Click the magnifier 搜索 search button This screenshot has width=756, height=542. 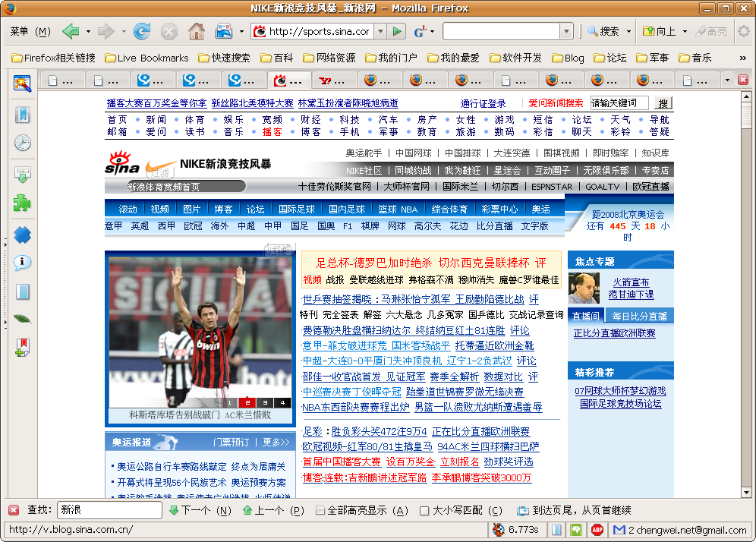[603, 32]
